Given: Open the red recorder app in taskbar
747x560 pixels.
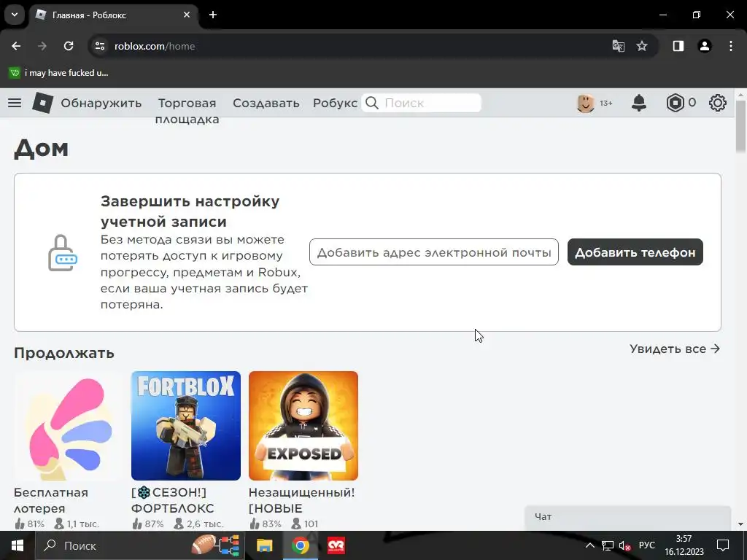Looking at the screenshot, I should tap(336, 545).
